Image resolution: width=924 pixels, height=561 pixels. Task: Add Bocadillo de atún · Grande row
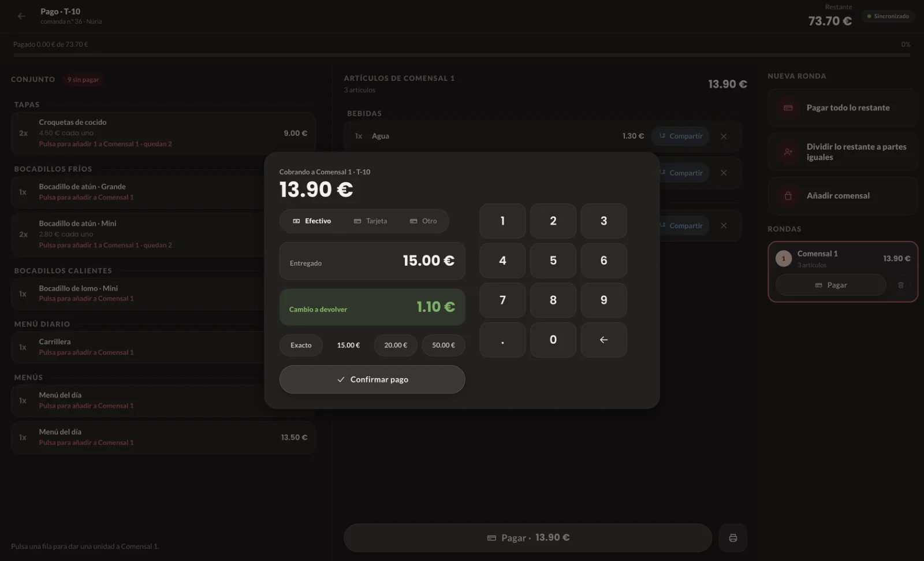pos(163,192)
